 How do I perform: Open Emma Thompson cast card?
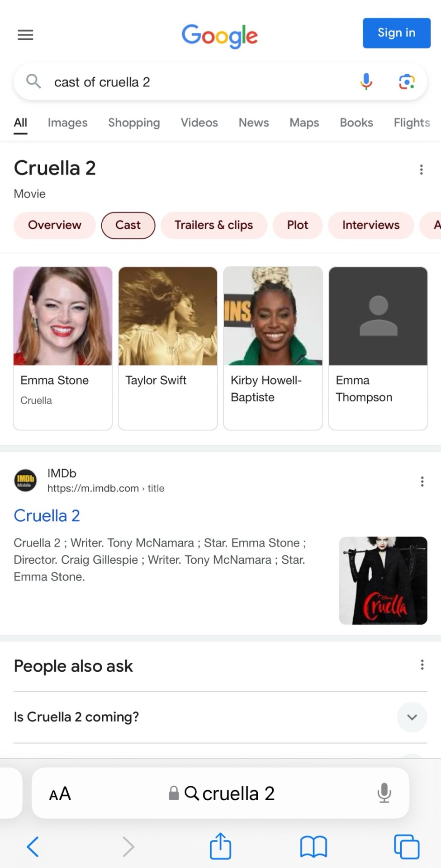(378, 348)
